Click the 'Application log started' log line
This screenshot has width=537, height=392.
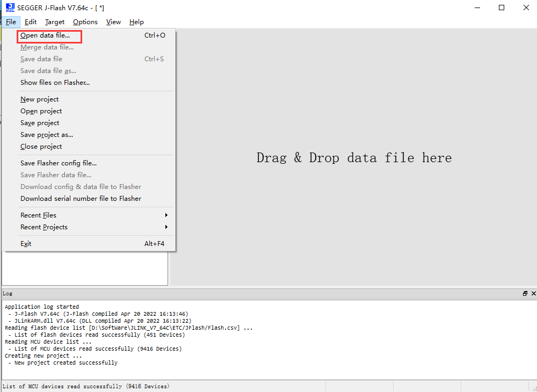point(42,307)
